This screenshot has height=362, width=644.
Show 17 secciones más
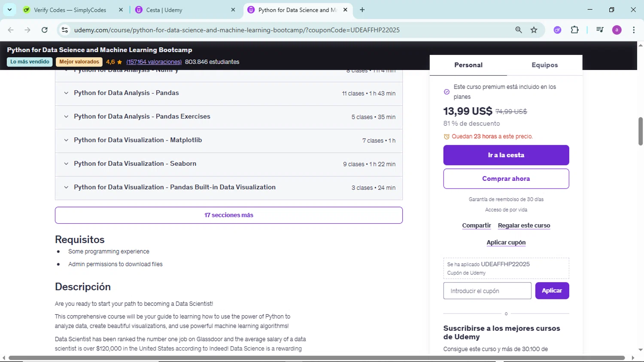[228, 215]
